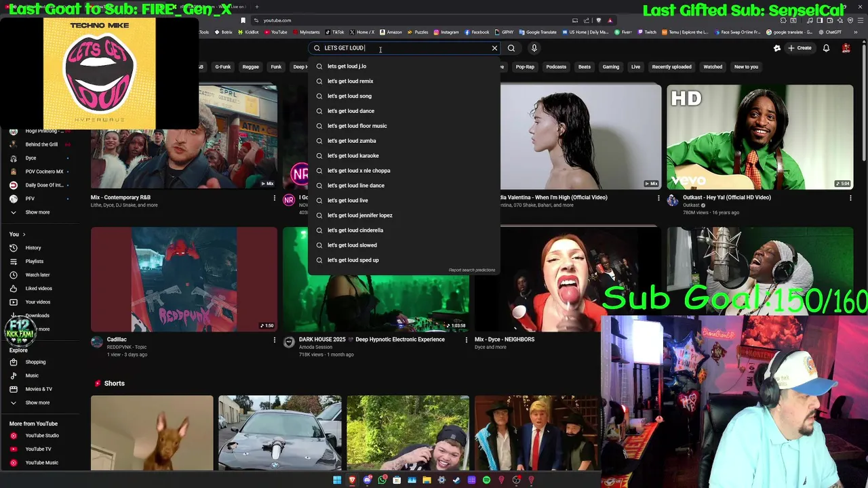Open Mix - Dyce - NEIGHBORS title

tap(505, 340)
